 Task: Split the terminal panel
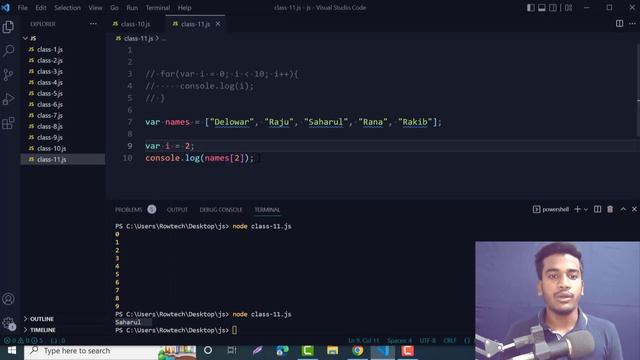point(597,209)
